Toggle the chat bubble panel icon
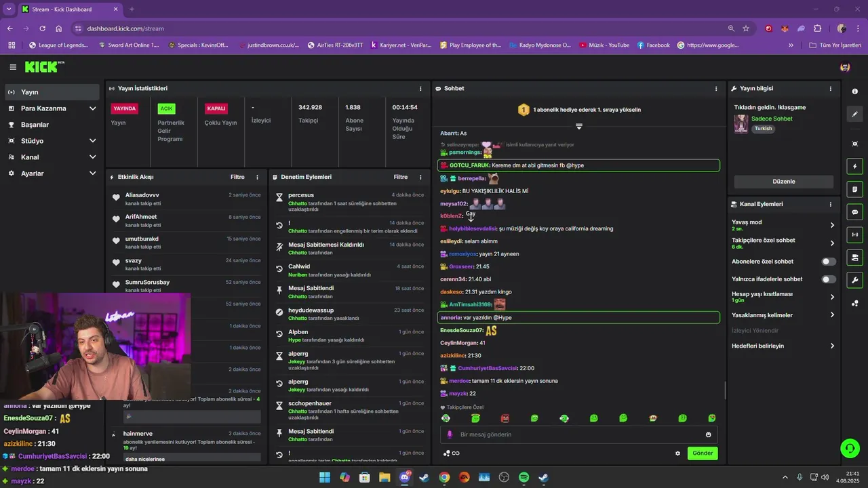The image size is (868, 488). [x=854, y=212]
